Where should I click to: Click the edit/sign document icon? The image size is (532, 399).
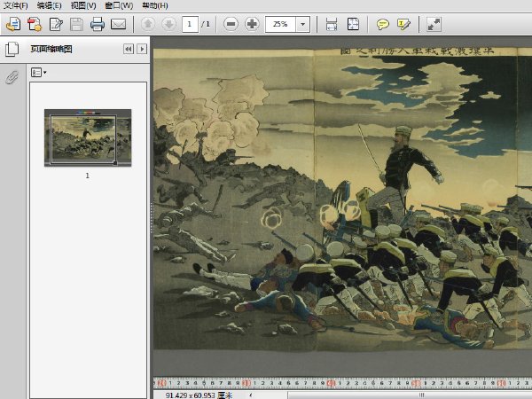[x=56, y=24]
